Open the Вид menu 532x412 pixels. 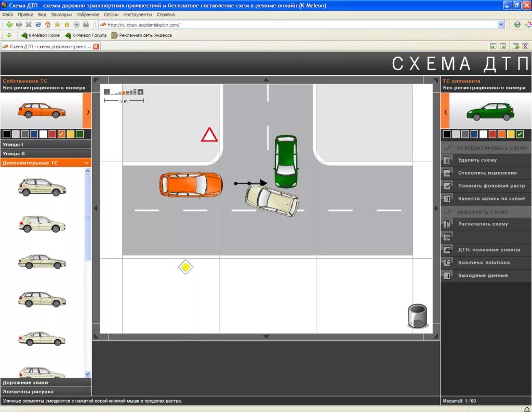tap(42, 15)
